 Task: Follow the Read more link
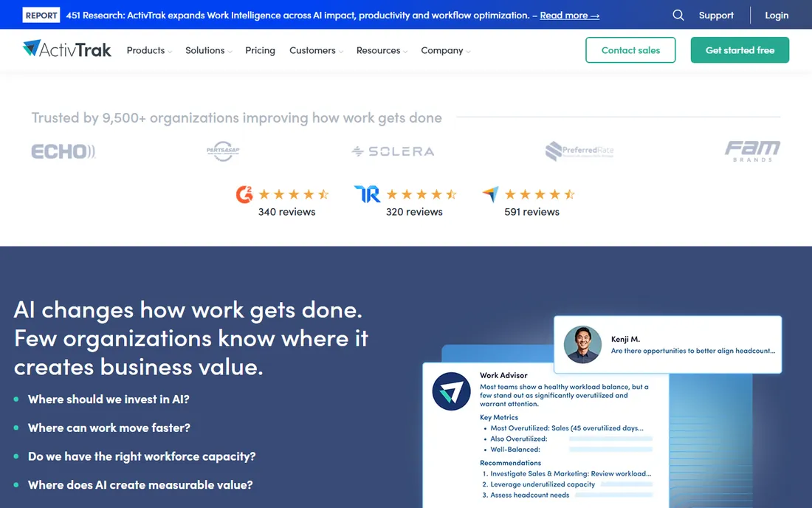570,16
